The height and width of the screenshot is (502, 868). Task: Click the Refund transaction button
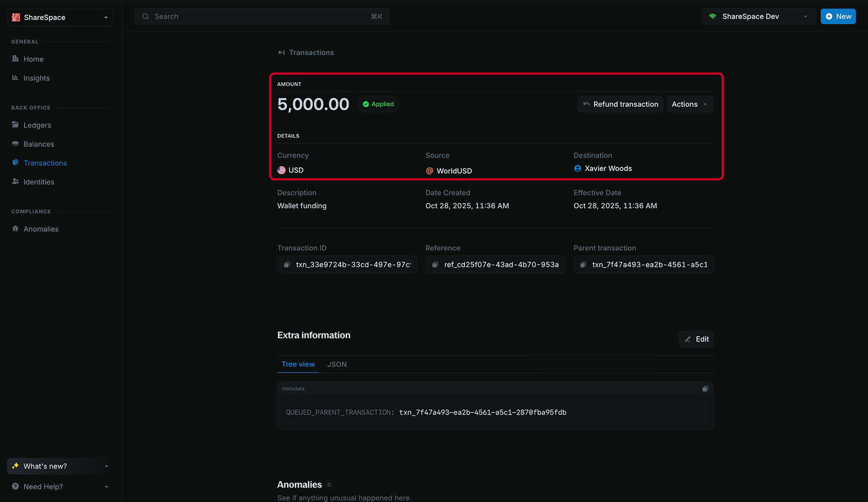coord(620,104)
